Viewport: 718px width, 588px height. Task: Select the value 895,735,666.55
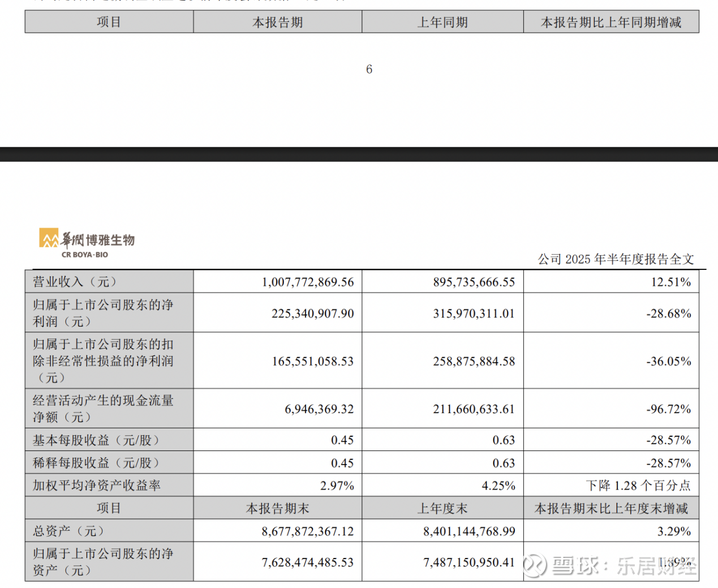pos(474,282)
